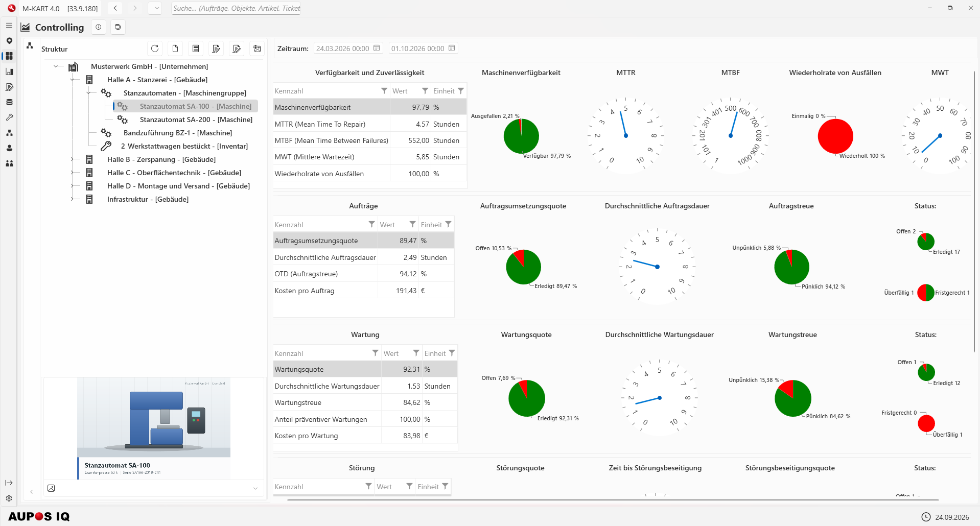The image size is (980, 526).
Task: Open the calendar picker for start date
Action: click(377, 48)
